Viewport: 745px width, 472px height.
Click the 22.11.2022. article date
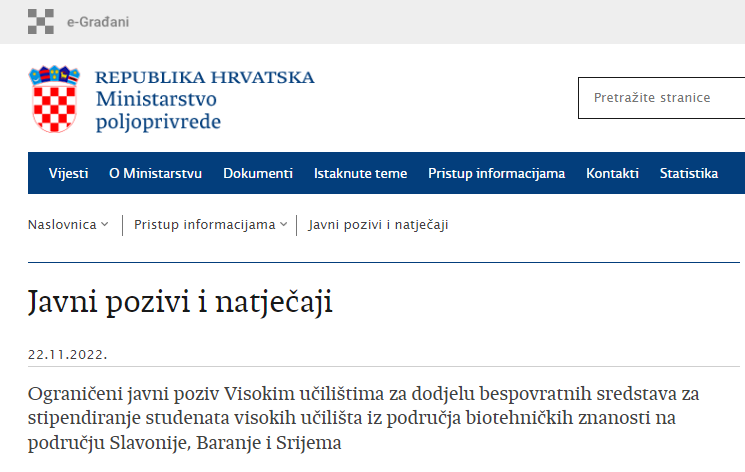67,355
